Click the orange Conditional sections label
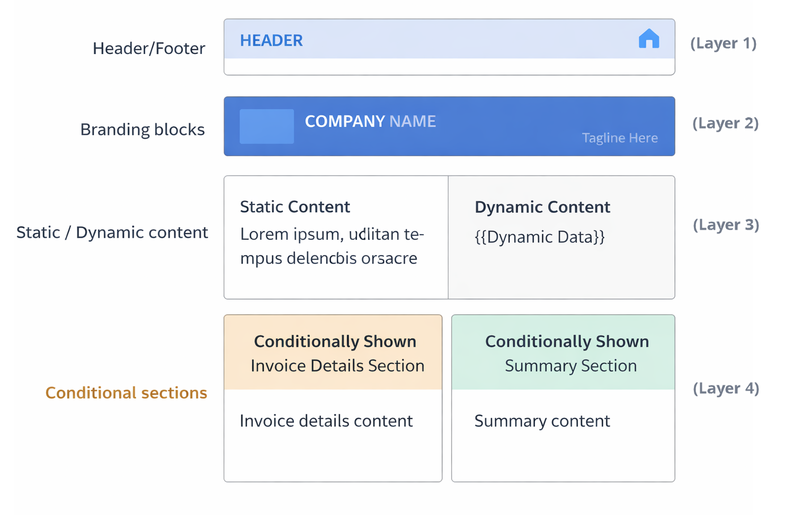This screenshot has width=812, height=515. click(126, 393)
